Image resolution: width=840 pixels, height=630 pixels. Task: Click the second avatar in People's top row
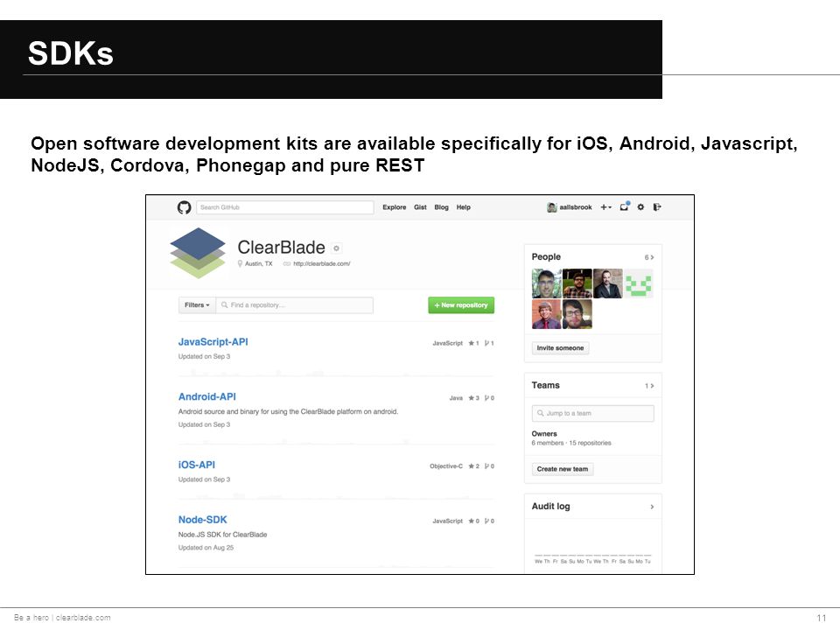[577, 283]
